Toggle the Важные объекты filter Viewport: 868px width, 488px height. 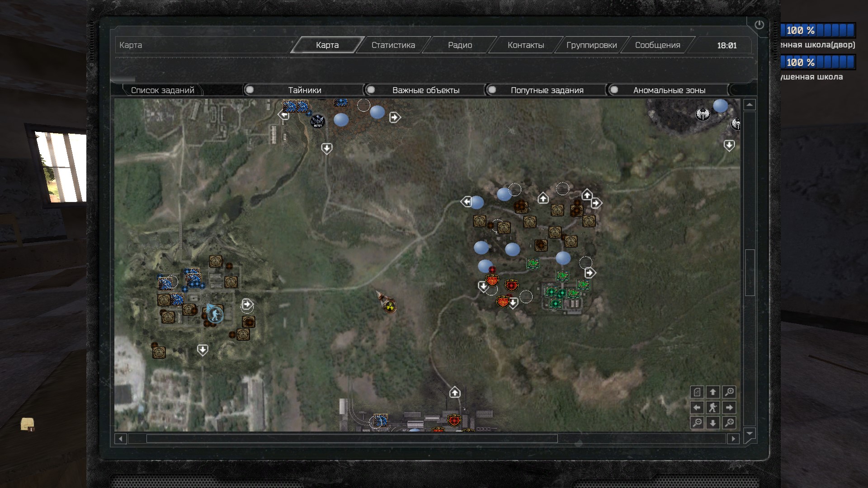coord(371,90)
